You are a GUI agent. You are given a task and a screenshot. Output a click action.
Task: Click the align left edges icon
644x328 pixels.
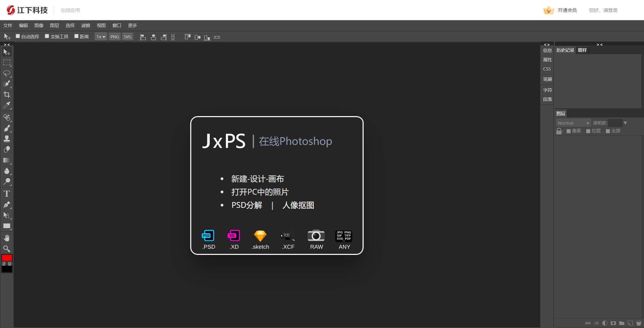point(143,37)
